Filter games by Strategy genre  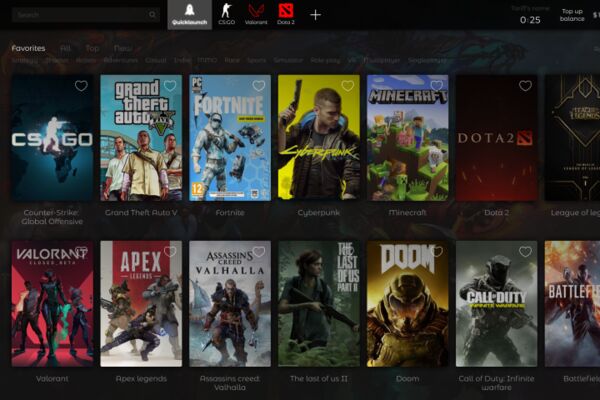coord(25,60)
